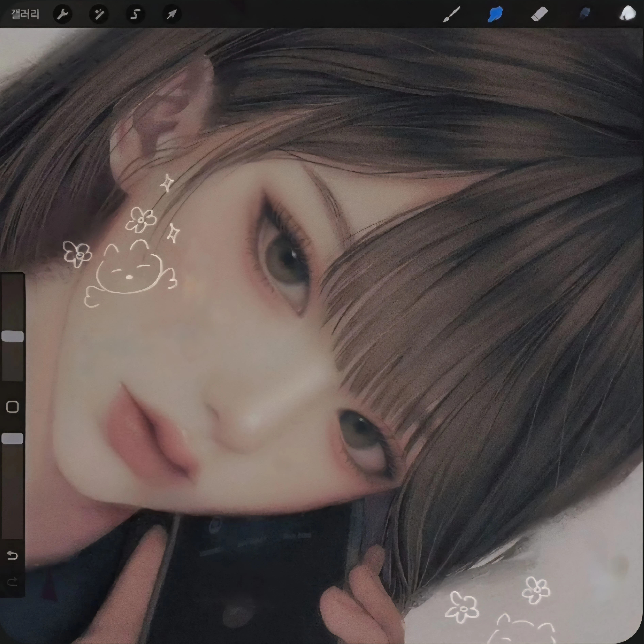This screenshot has height=644, width=644.
Task: Open the Actions wrench menu
Action: click(63, 14)
